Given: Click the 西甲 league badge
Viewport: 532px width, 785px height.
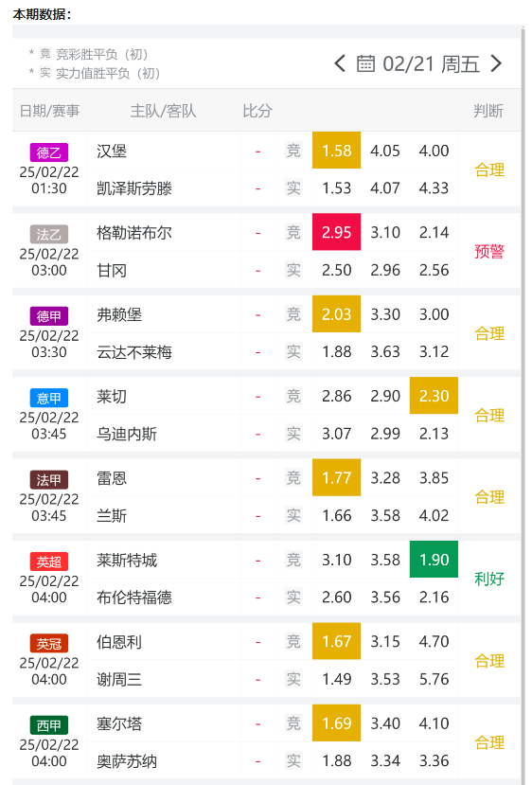Looking at the screenshot, I should (49, 725).
